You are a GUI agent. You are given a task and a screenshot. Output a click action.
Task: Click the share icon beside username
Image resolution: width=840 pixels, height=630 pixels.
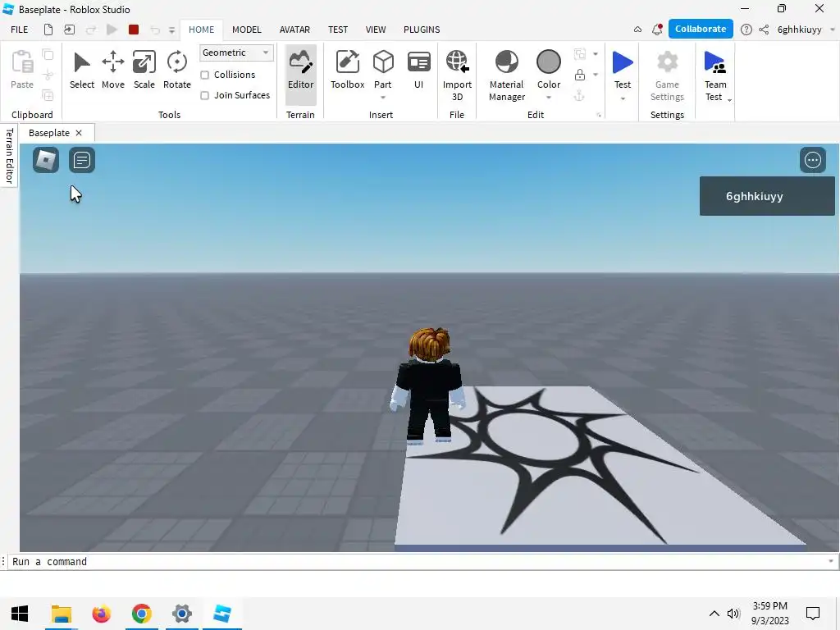[764, 30]
